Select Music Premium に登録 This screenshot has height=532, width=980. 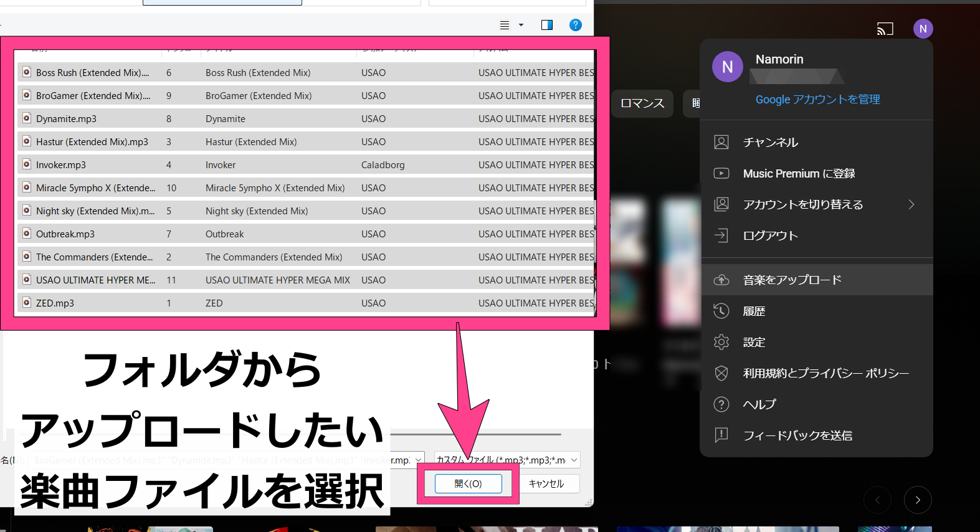tap(817, 173)
